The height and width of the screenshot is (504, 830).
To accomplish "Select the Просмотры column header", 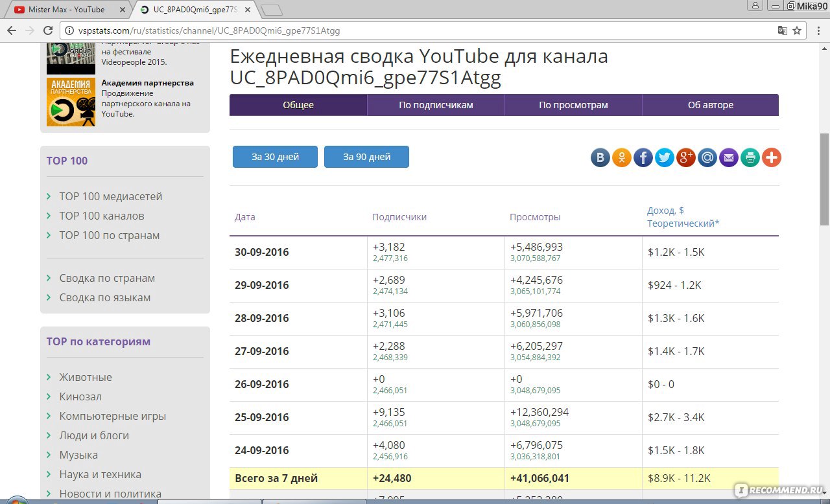I will [535, 217].
